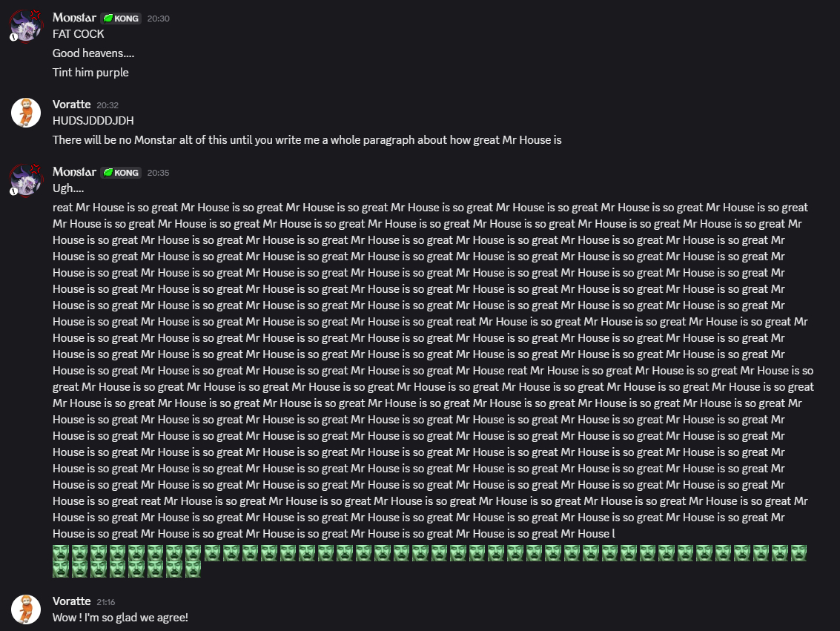This screenshot has height=631, width=840.
Task: Click the Voratte username at 21:16
Action: pos(71,601)
